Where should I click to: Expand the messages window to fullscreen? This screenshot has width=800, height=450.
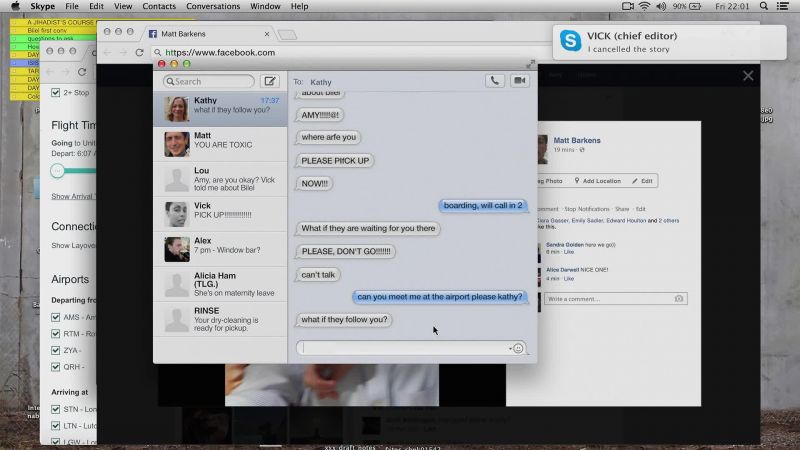531,64
